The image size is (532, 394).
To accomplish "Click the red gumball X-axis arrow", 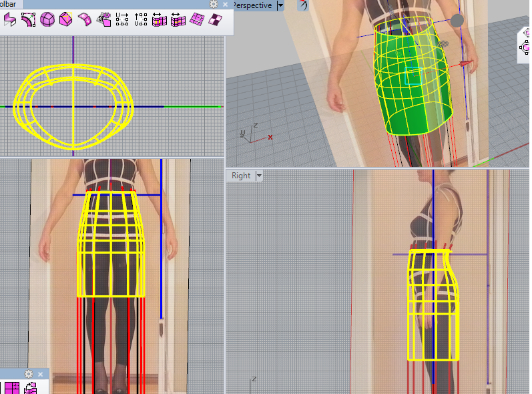I will click(x=465, y=63).
